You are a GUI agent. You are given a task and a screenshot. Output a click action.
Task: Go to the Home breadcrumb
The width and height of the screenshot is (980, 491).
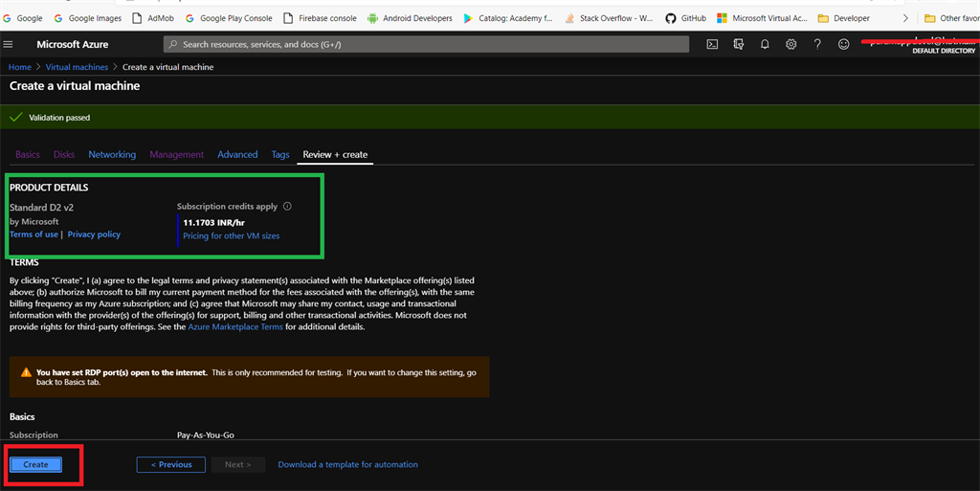point(20,67)
